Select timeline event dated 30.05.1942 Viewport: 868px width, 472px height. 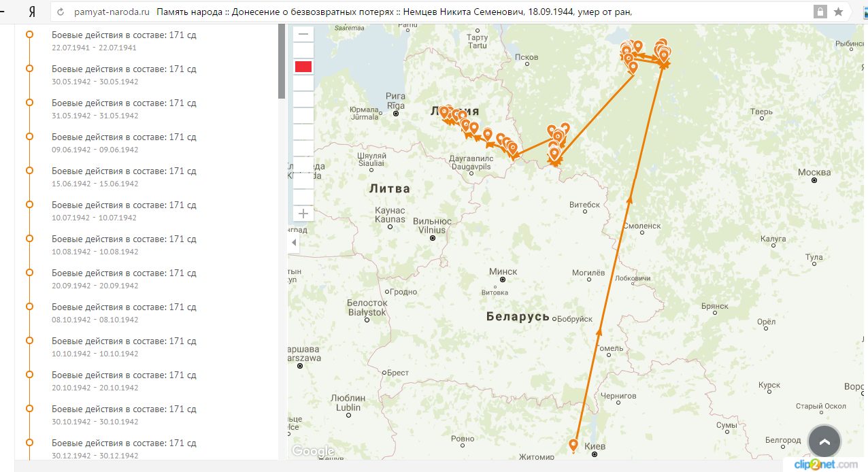click(124, 75)
